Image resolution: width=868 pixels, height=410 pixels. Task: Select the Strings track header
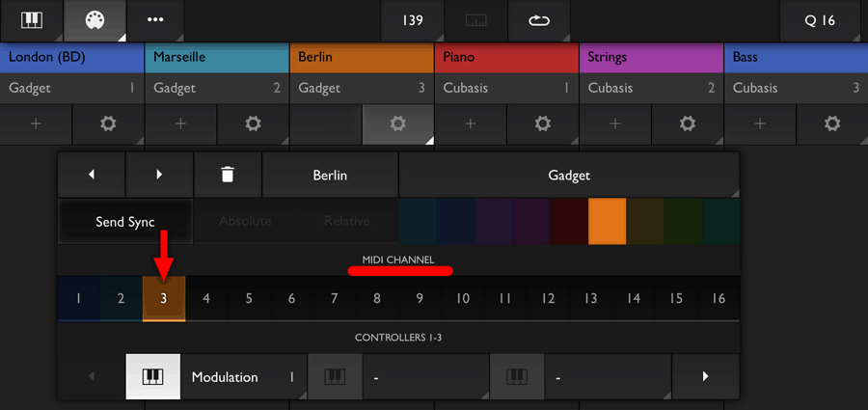click(651, 58)
